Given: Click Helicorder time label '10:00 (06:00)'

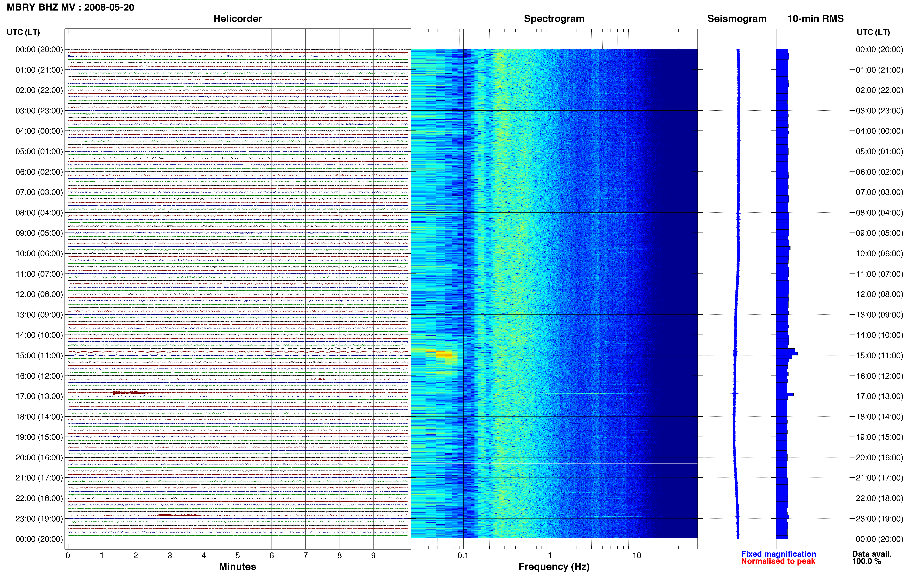Looking at the screenshot, I should [x=39, y=253].
